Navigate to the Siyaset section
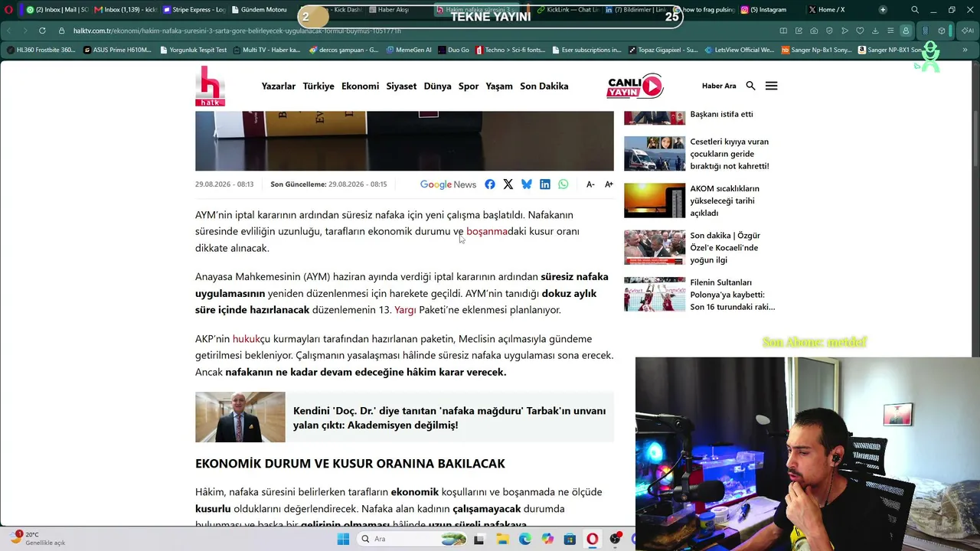Viewport: 980px width, 551px height. click(x=401, y=86)
